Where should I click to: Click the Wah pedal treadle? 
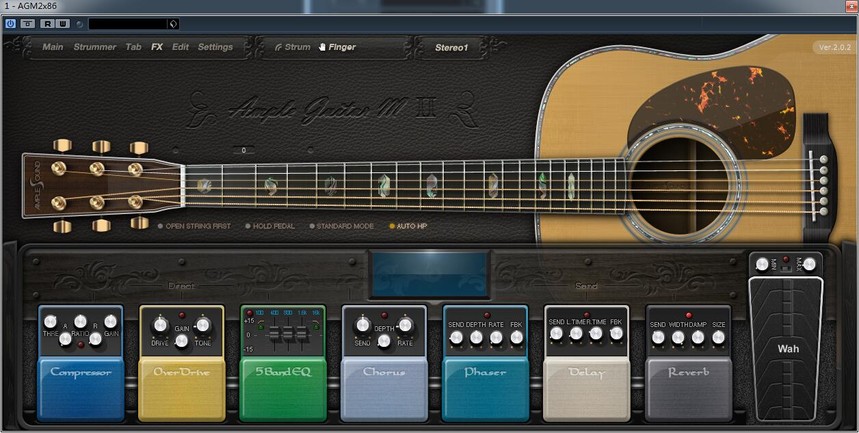click(x=786, y=351)
